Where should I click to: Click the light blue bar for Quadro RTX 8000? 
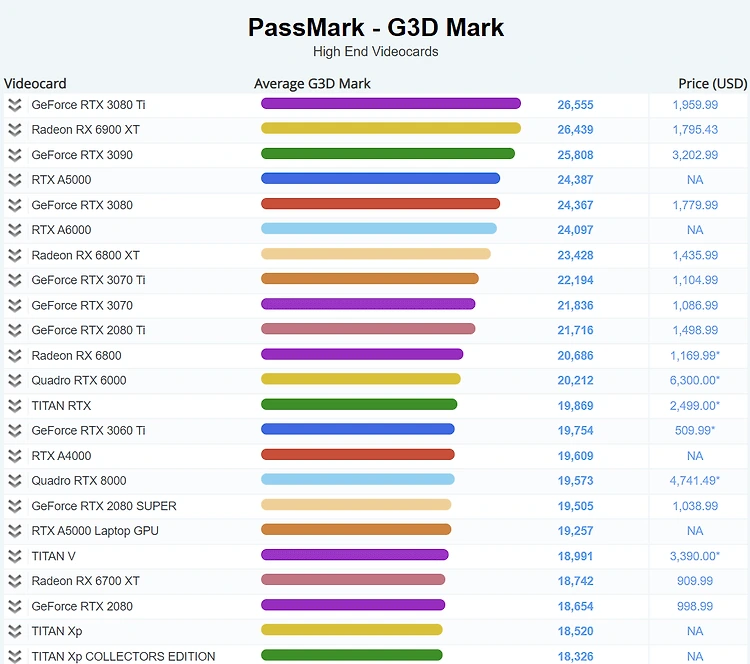pyautogui.click(x=358, y=479)
